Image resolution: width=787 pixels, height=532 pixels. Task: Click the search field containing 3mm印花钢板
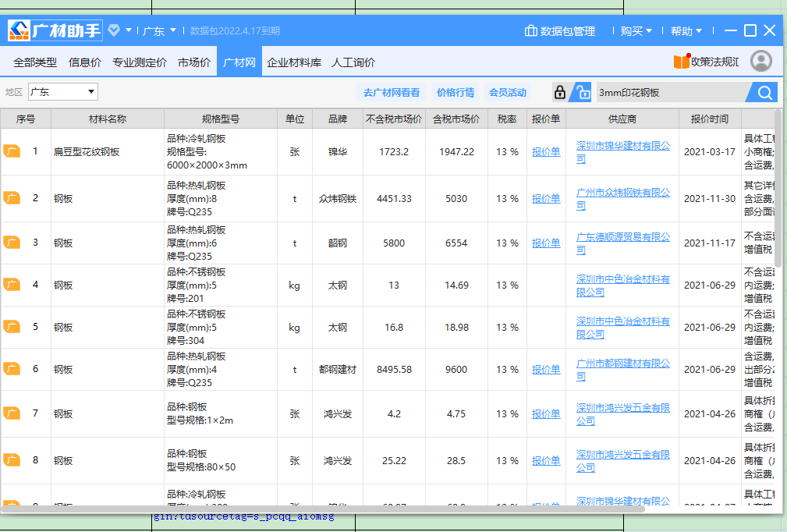(672, 92)
